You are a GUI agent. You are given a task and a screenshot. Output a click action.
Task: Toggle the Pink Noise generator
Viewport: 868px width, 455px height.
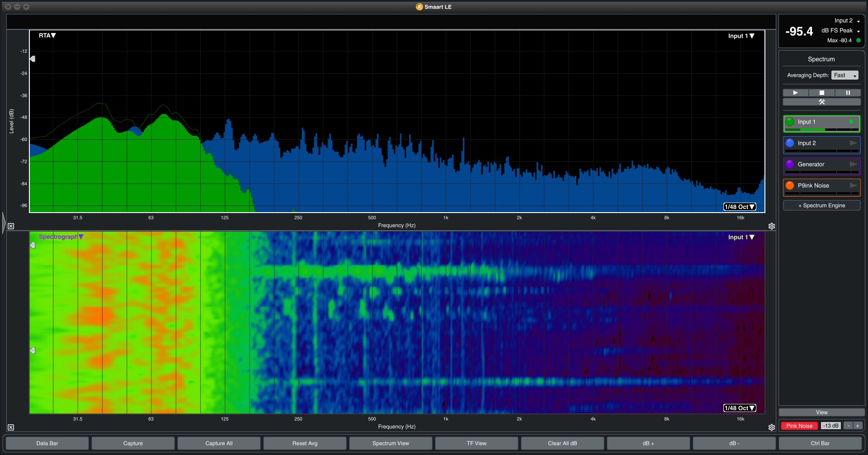click(799, 426)
